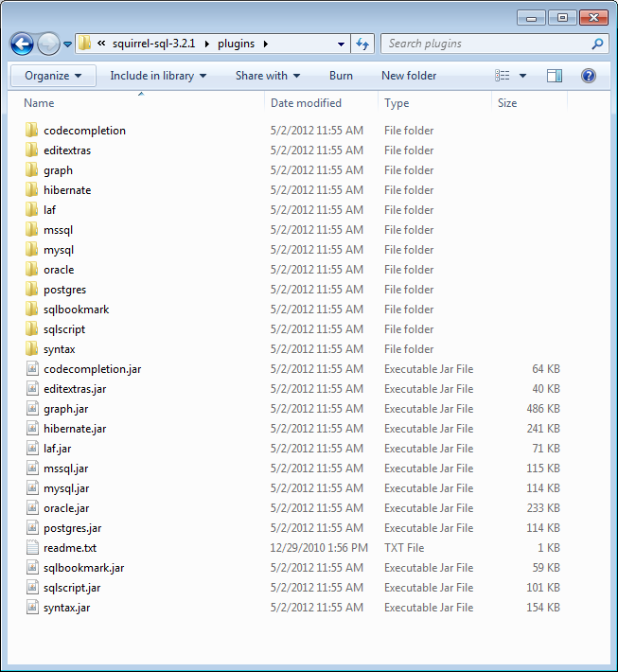Screen dimensions: 618x672
Task: Select the hibernate folder icon
Action: point(31,189)
